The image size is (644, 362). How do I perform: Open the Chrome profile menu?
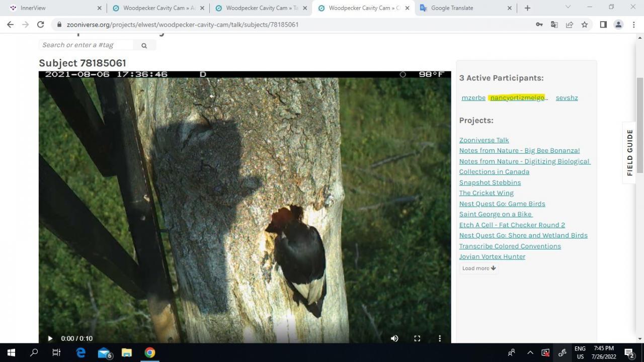[x=618, y=24]
